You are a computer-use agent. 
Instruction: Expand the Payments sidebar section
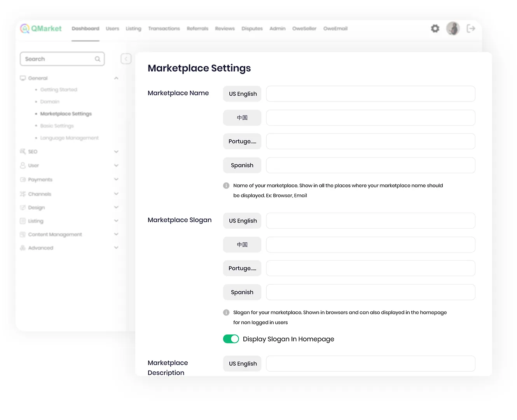(116, 179)
